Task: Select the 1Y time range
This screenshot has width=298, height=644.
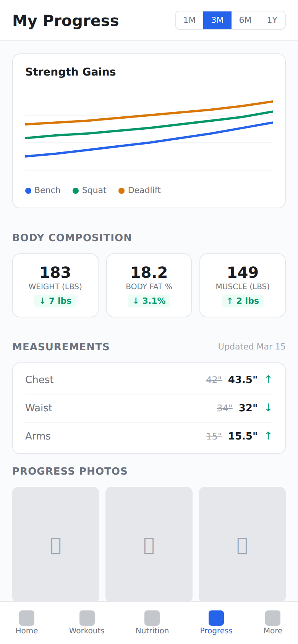Action: pyautogui.click(x=272, y=20)
